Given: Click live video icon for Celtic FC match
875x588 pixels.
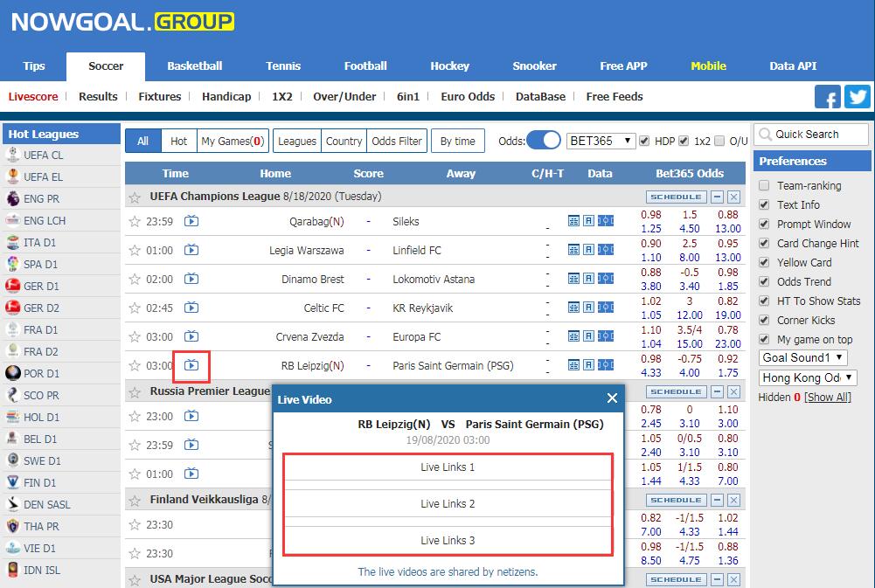Looking at the screenshot, I should (191, 308).
